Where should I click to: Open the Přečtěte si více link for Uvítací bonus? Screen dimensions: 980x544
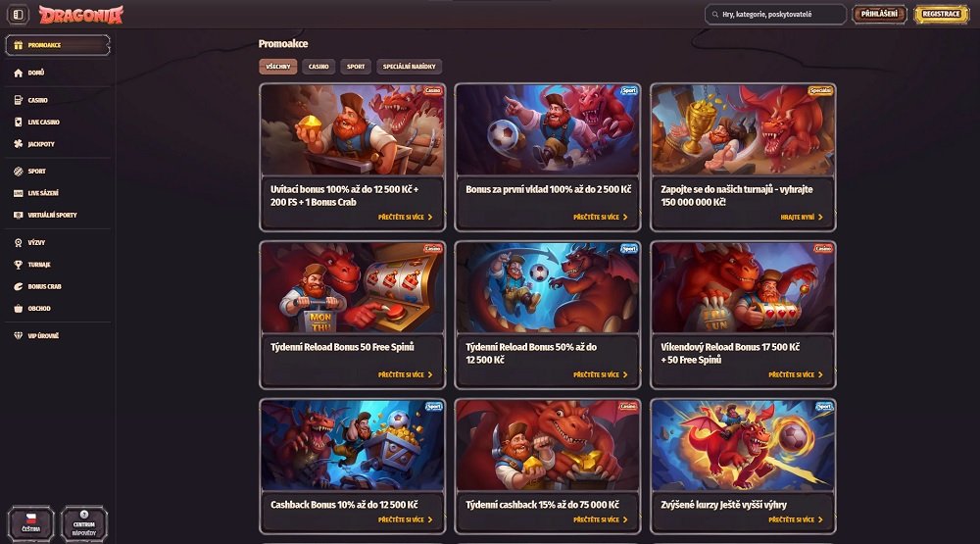pos(405,217)
